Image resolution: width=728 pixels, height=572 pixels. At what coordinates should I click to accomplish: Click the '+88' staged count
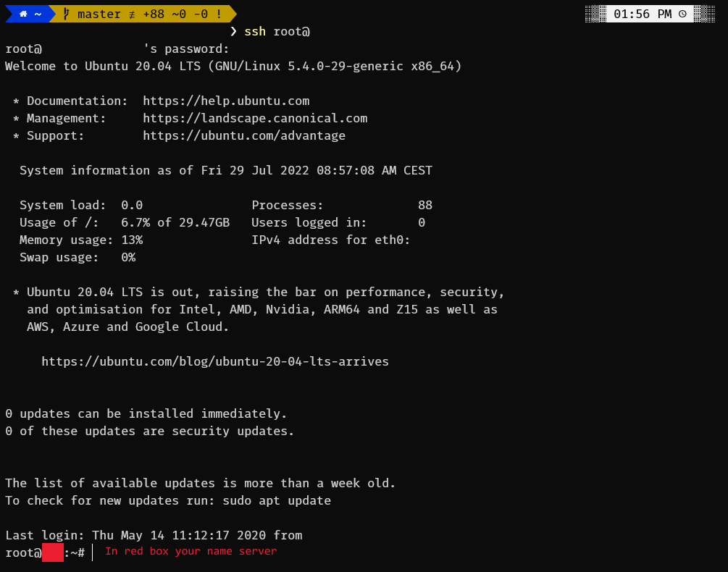154,14
